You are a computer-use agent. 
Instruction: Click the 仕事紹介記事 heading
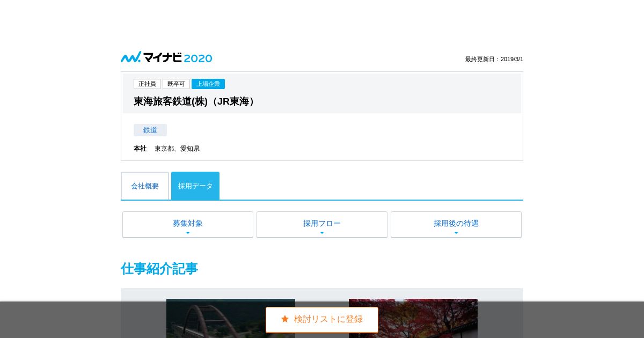pos(159,269)
